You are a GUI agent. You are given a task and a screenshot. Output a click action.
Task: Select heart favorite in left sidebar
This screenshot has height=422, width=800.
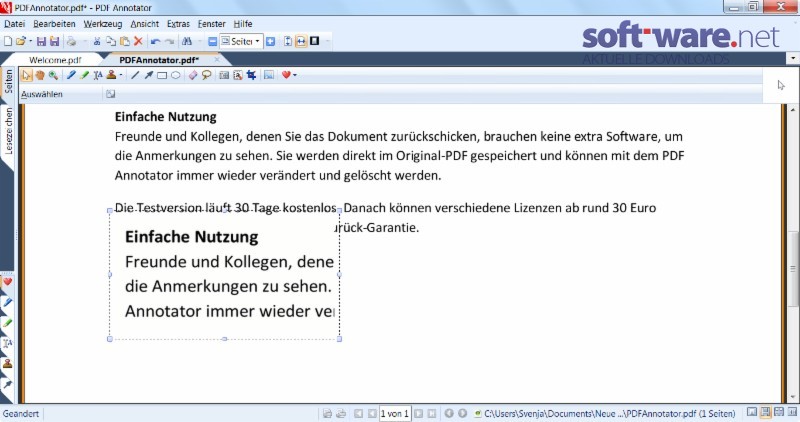coord(8,282)
